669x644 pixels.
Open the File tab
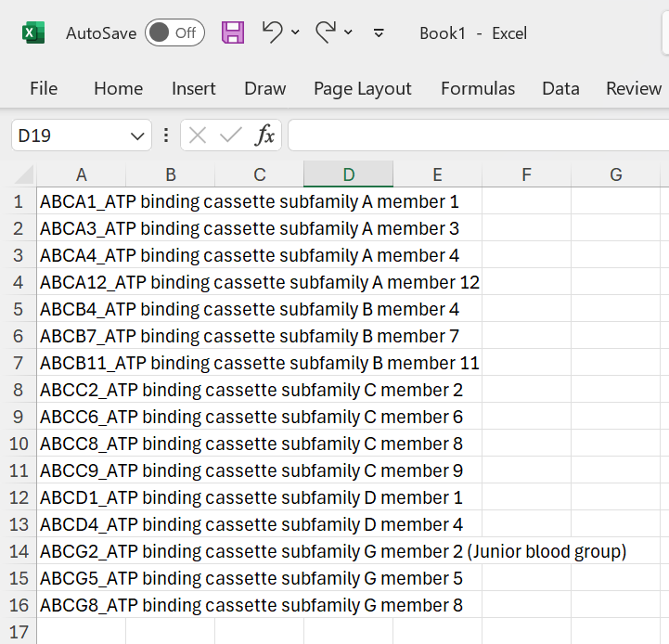(x=44, y=88)
